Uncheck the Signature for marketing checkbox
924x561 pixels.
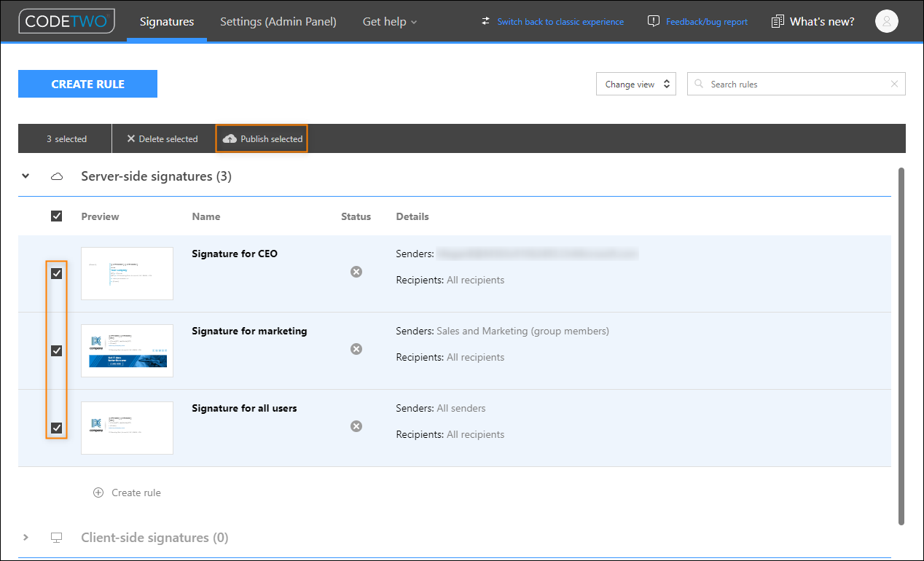point(57,350)
